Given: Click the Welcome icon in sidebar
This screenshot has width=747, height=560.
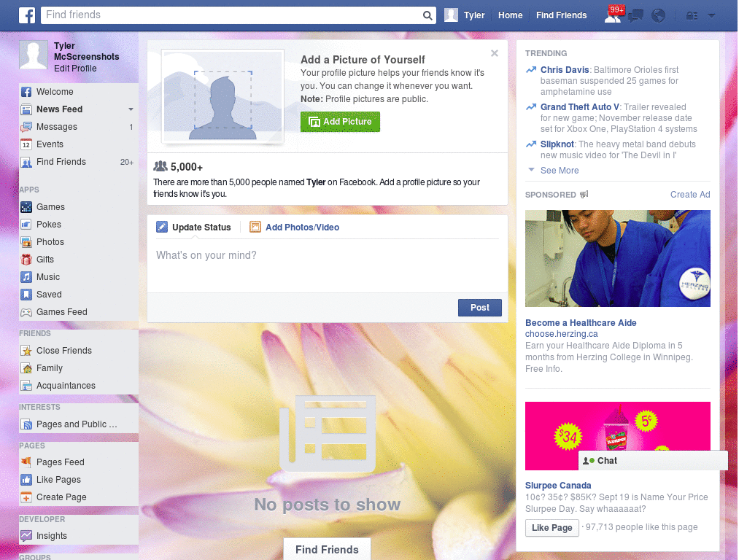Looking at the screenshot, I should pos(26,92).
